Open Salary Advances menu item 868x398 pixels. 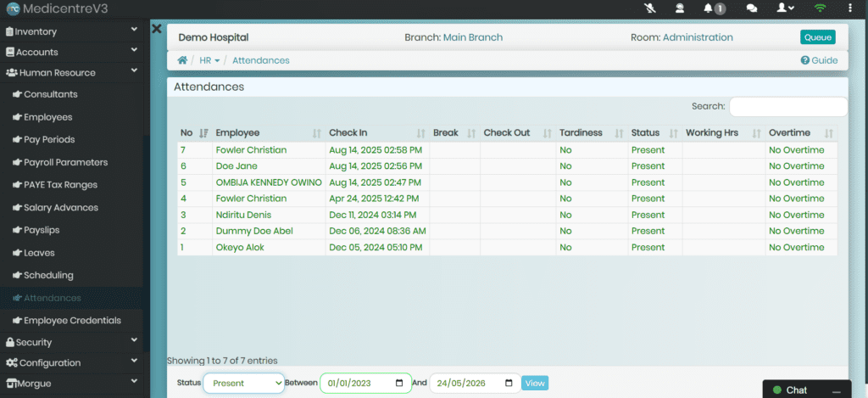click(x=61, y=207)
